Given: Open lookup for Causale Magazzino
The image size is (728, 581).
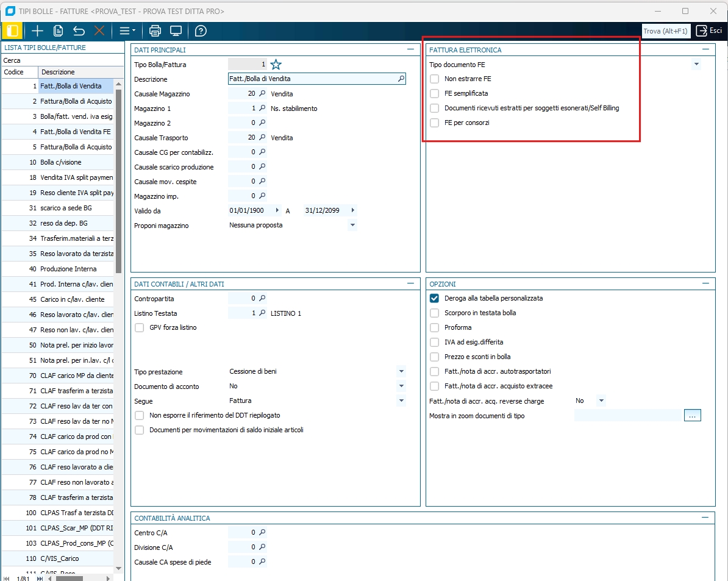Looking at the screenshot, I should tap(262, 93).
